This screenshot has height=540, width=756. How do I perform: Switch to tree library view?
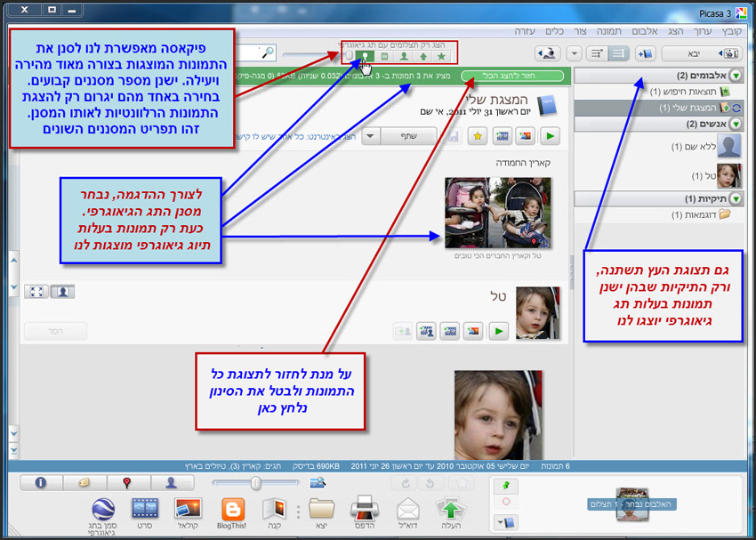619,53
